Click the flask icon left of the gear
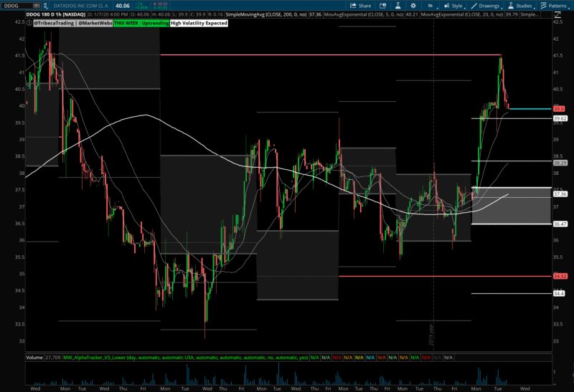Screen dimensions: 574x392 click(x=397, y=6)
